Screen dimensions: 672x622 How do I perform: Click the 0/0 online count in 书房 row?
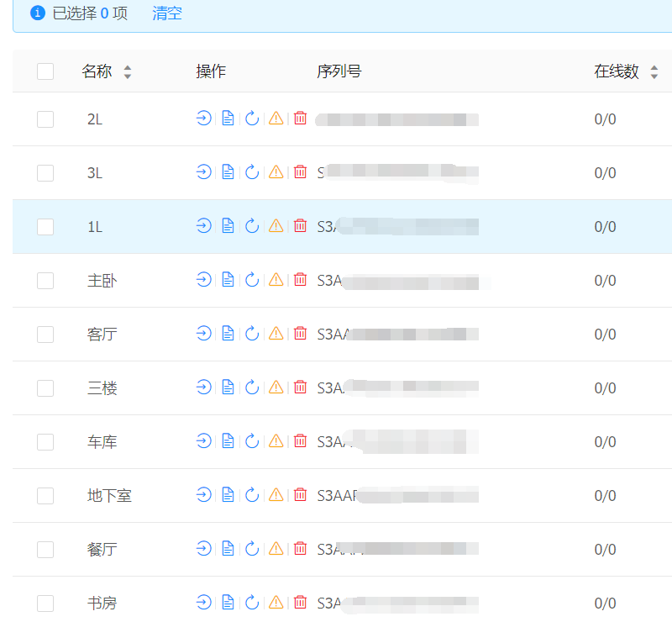[x=605, y=604]
